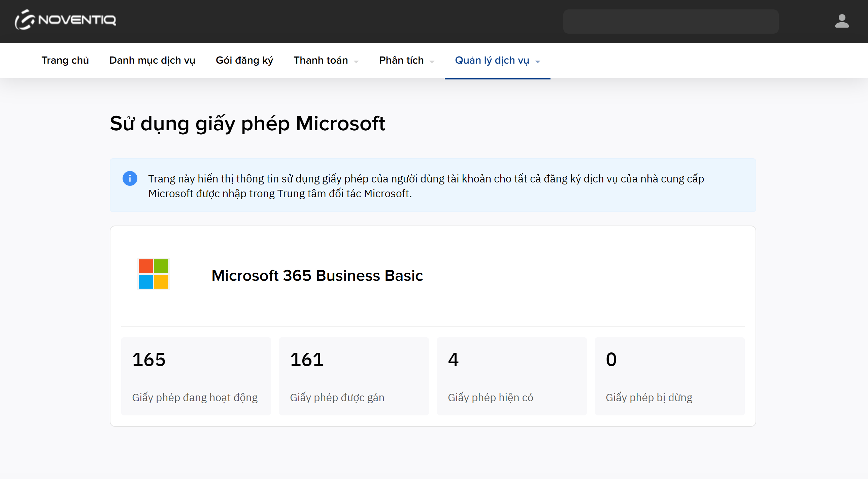Go to Trang chủ

tap(65, 60)
